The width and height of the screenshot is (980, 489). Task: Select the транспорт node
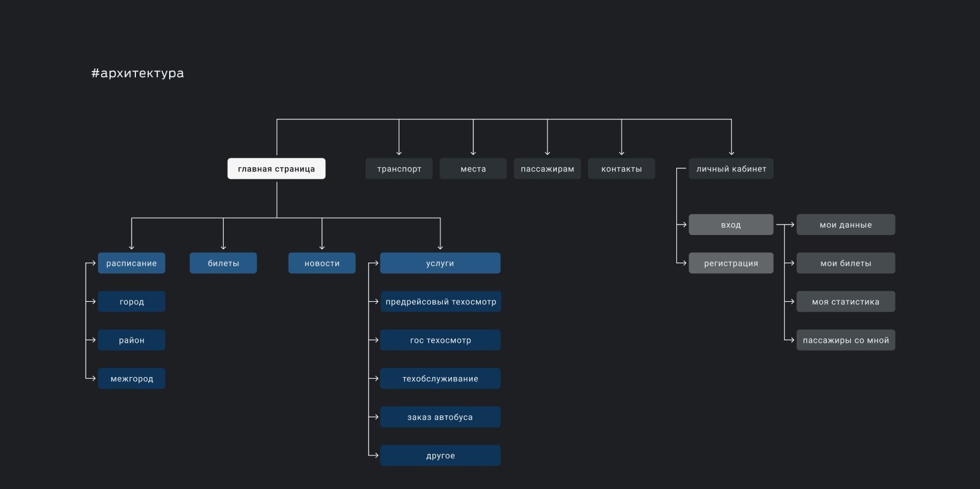point(399,169)
